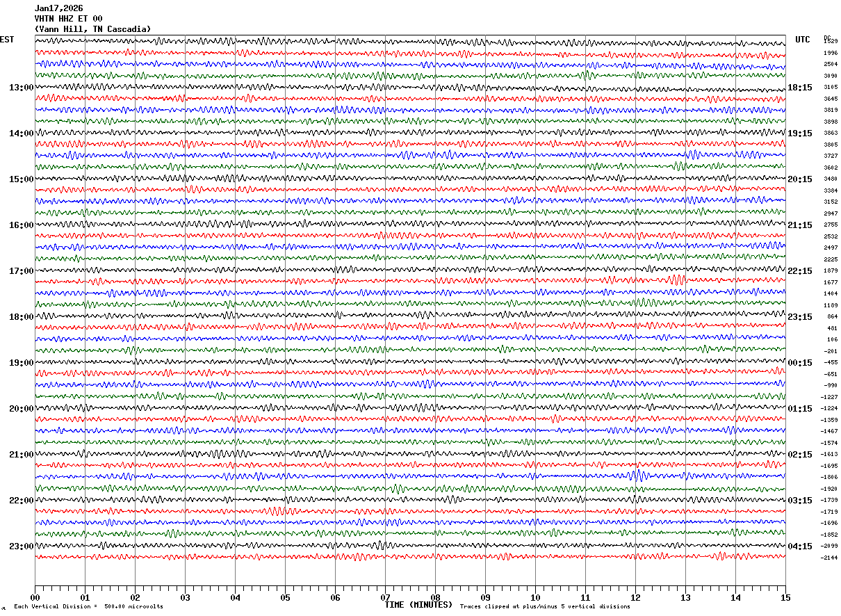
Task: Click the 07 minute axis tick label
Action: [x=385, y=598]
